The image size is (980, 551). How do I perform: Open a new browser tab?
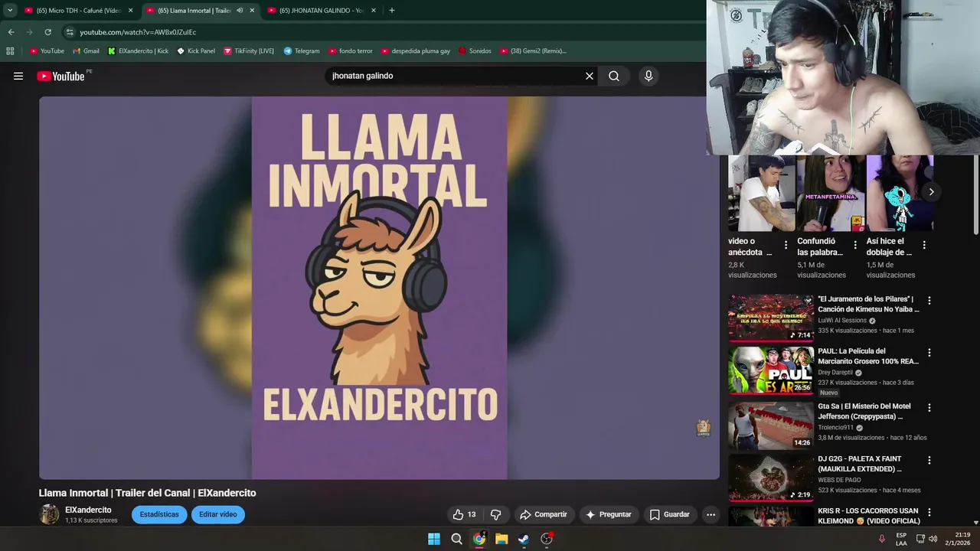[392, 11]
